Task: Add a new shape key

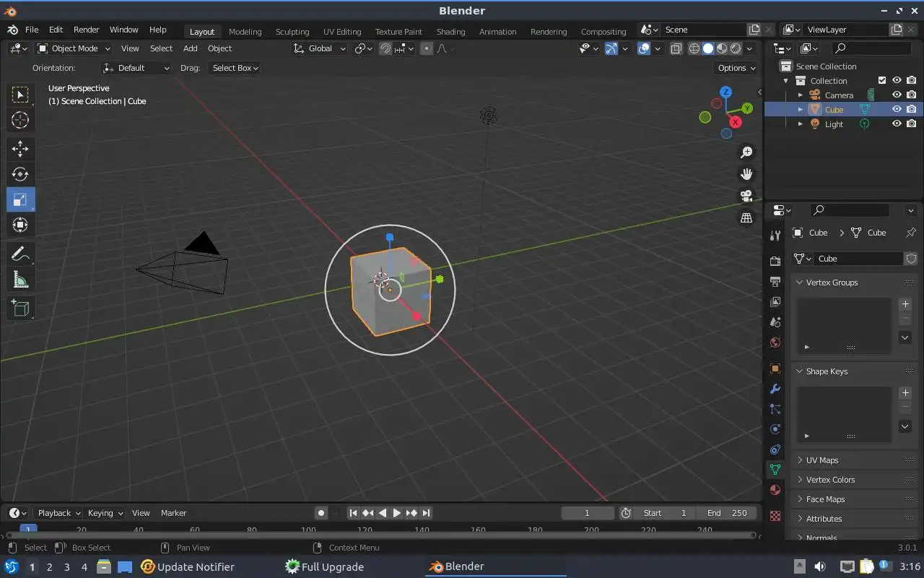Action: click(905, 393)
